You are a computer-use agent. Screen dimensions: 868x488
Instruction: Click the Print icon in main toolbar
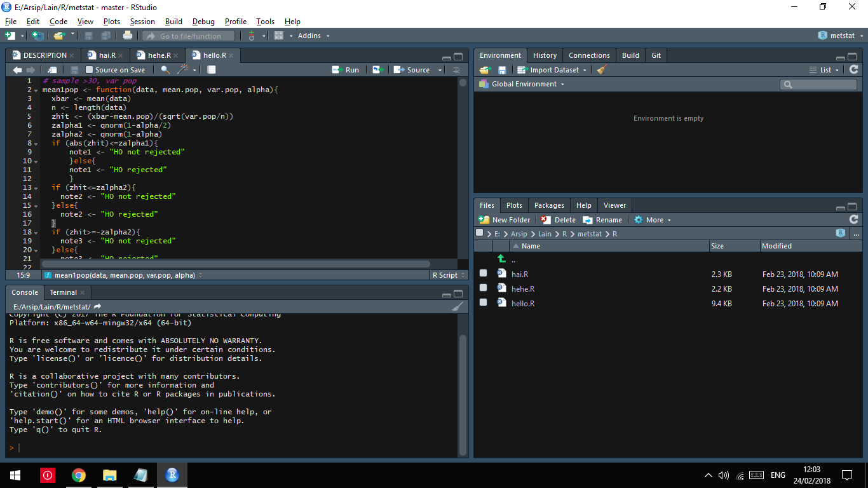(128, 36)
